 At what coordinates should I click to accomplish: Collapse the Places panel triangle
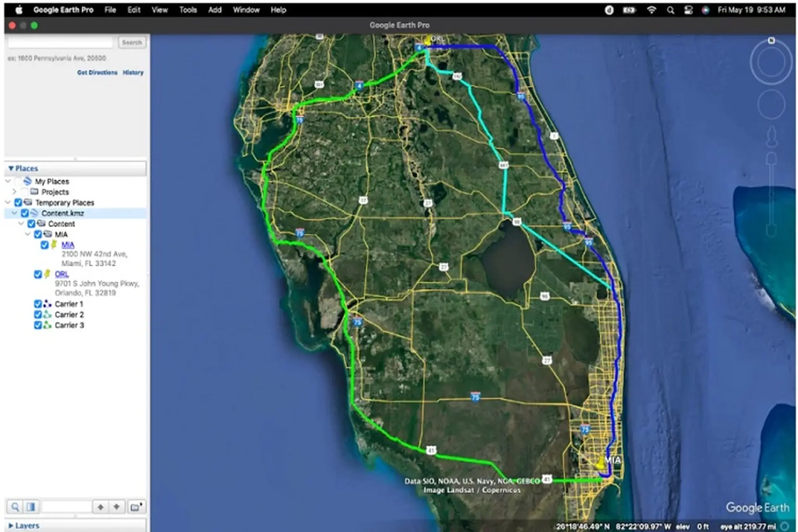11,168
